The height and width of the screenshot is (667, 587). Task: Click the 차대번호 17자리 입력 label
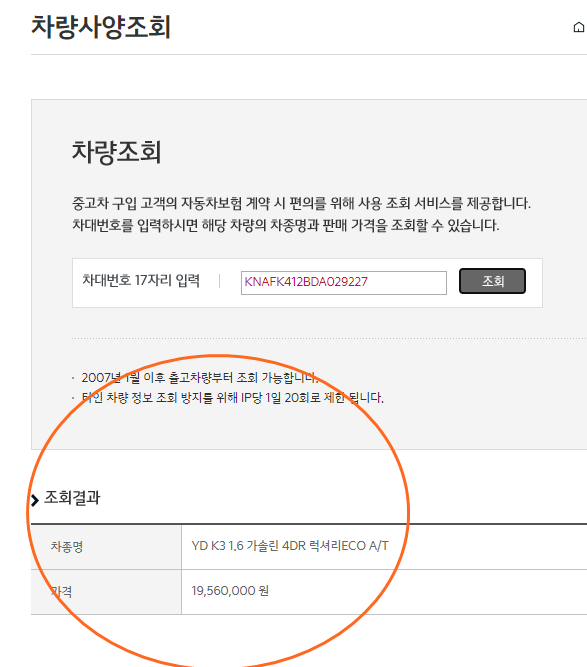tap(141, 280)
